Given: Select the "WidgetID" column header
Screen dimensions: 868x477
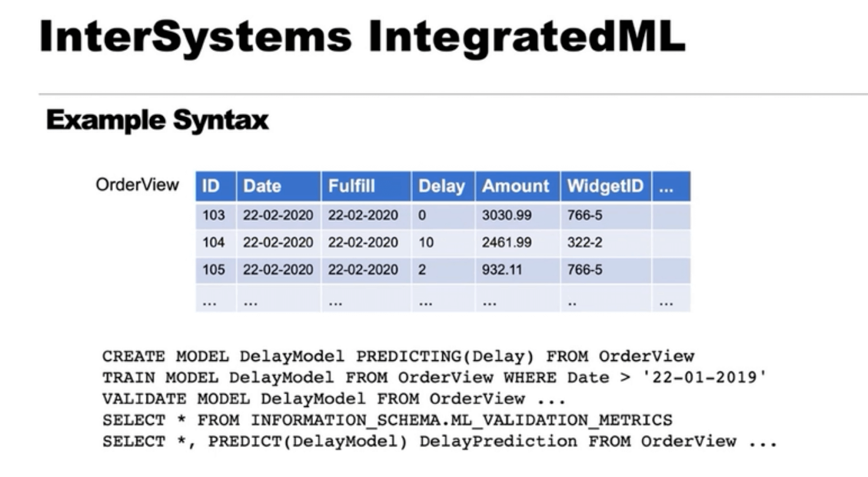Looking at the screenshot, I should click(x=606, y=186).
